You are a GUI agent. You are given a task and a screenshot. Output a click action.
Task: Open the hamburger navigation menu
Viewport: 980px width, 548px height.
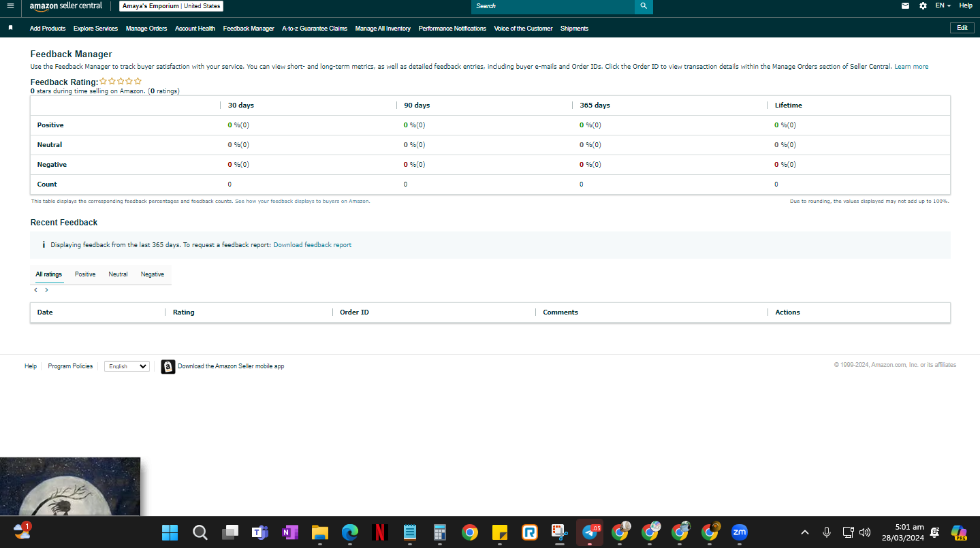point(10,6)
